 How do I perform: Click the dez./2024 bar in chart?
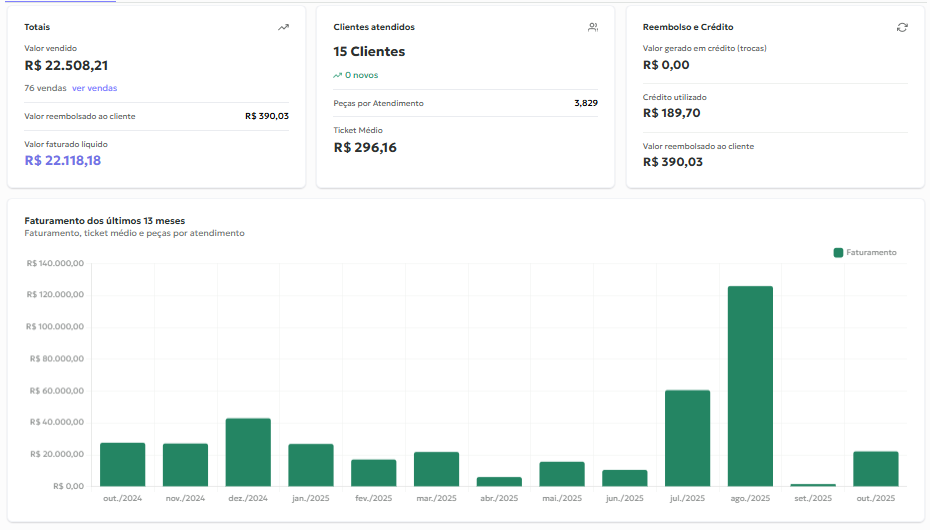(x=248, y=452)
